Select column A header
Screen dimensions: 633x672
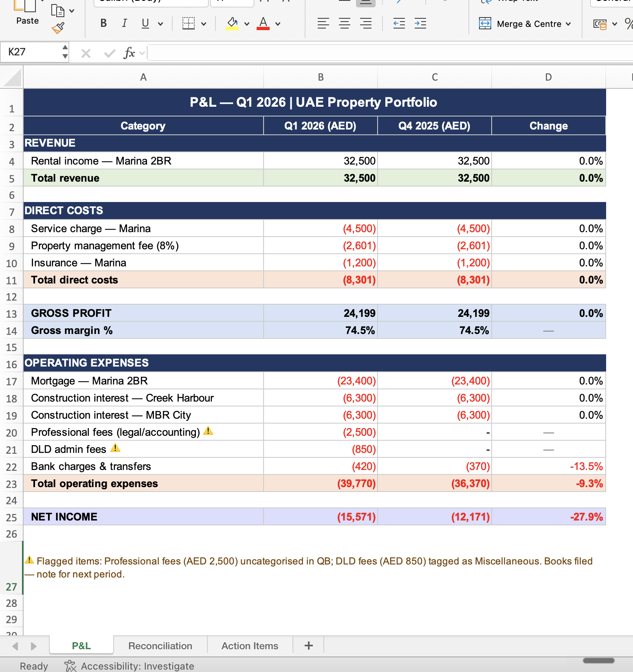pyautogui.click(x=143, y=77)
